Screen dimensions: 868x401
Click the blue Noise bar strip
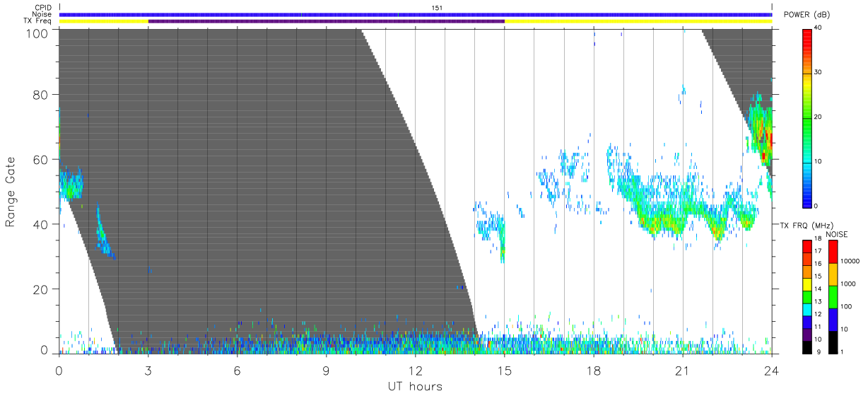click(416, 14)
